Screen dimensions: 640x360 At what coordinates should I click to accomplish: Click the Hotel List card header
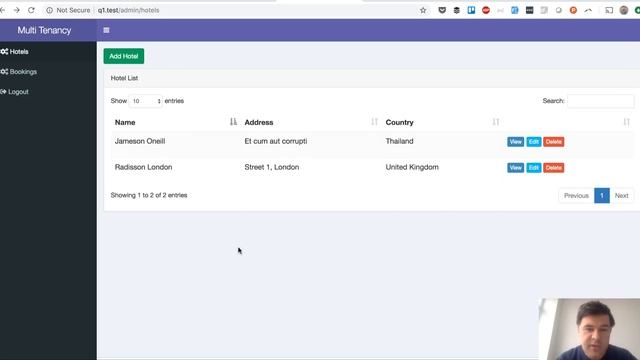click(x=372, y=78)
